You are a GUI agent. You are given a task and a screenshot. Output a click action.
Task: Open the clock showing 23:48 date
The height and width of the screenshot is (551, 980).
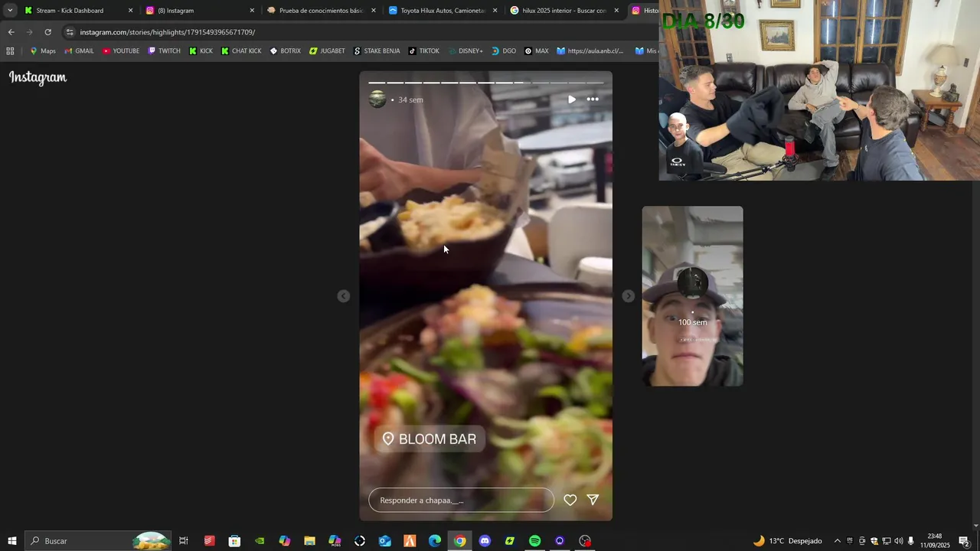pos(935,541)
